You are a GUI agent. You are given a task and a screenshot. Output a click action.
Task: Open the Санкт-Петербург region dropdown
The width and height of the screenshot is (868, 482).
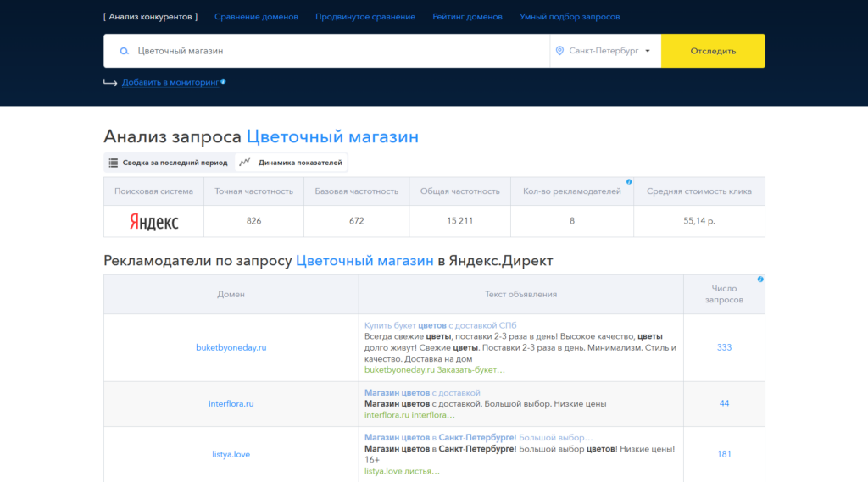pos(605,51)
